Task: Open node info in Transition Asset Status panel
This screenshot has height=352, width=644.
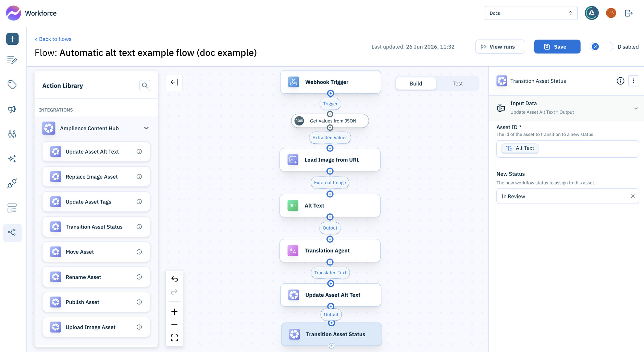Action: click(620, 81)
